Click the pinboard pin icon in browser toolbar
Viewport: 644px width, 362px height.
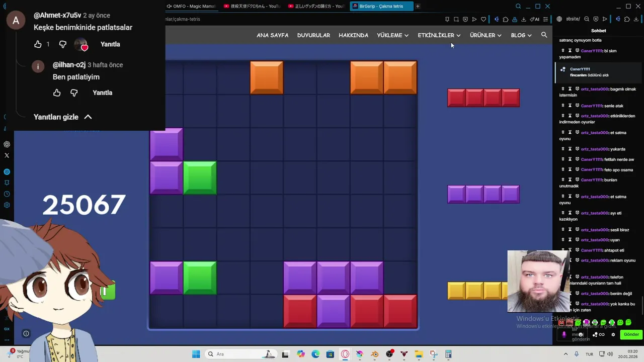coord(447,19)
